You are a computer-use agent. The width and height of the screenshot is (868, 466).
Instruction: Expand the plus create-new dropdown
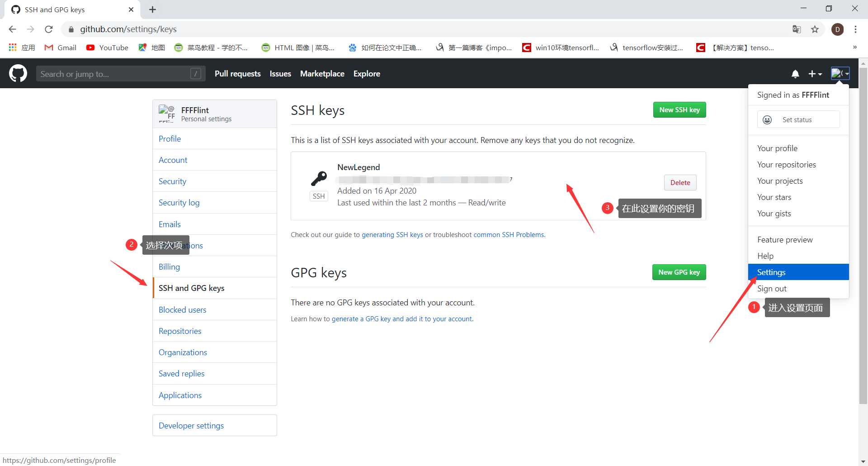(815, 74)
